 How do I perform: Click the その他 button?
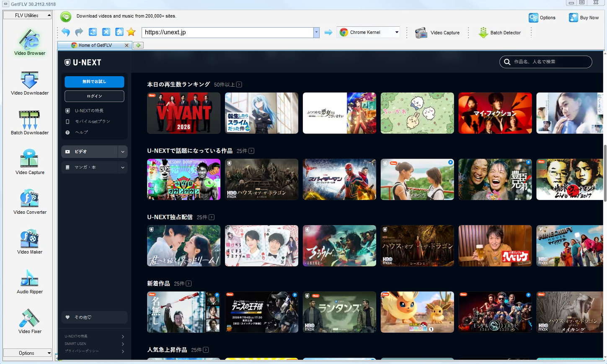(x=94, y=317)
